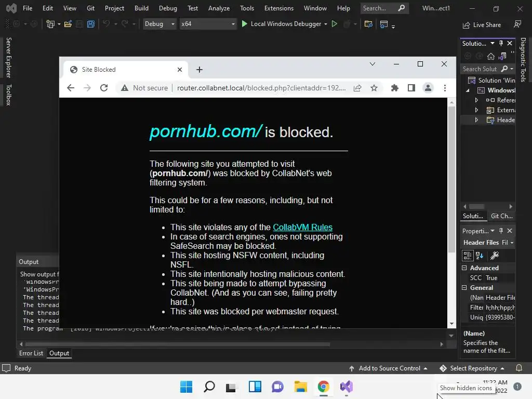Click the Not secure warning icon
Image resolution: width=532 pixels, height=399 pixels.
coord(125,88)
